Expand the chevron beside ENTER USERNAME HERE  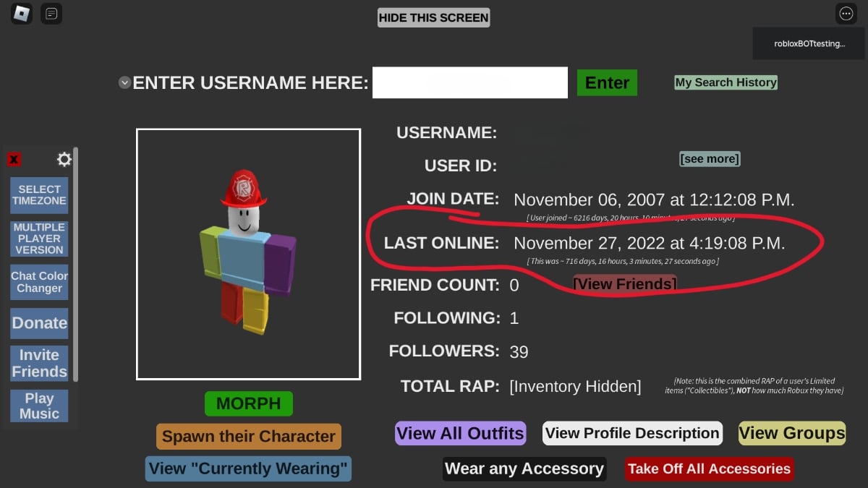tap(124, 82)
